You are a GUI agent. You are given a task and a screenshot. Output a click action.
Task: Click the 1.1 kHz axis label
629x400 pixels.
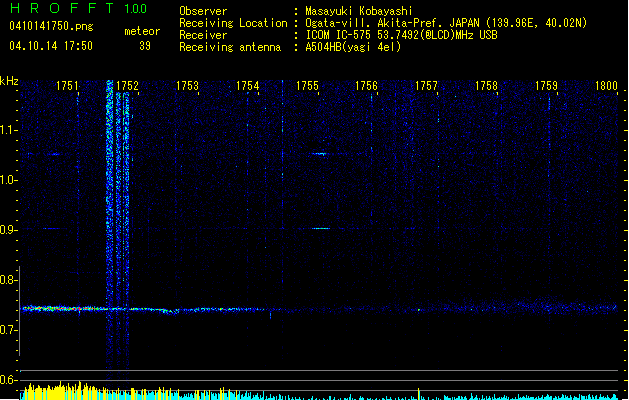coord(8,130)
